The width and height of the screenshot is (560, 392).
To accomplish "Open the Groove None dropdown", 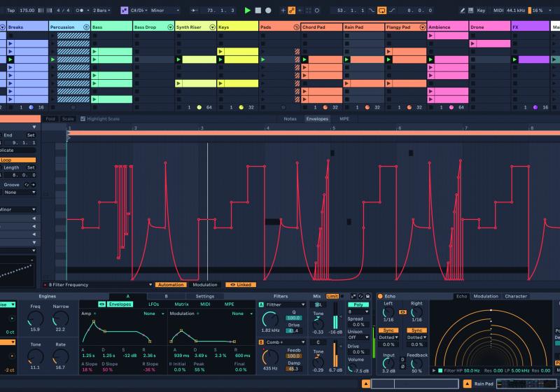I will tap(19, 192).
